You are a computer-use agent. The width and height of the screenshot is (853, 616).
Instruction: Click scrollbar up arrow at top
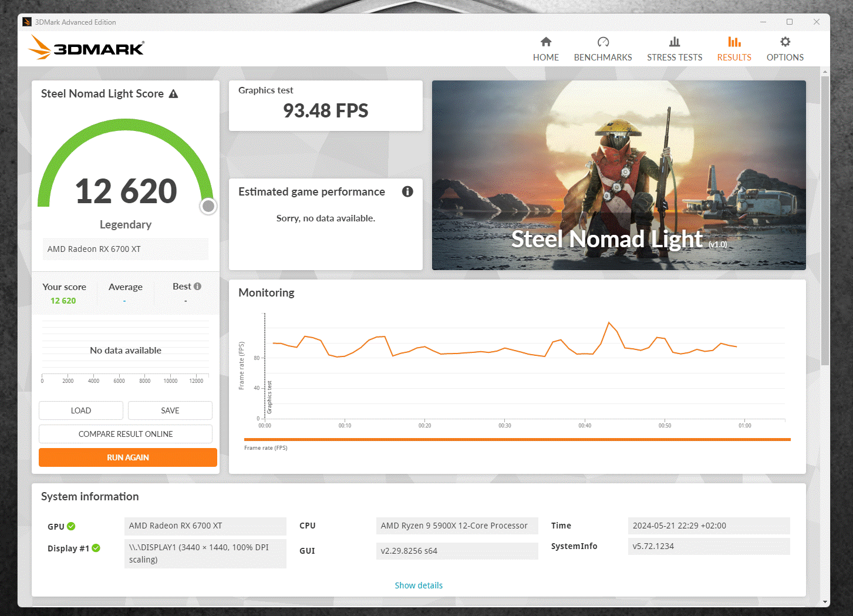tap(825, 72)
